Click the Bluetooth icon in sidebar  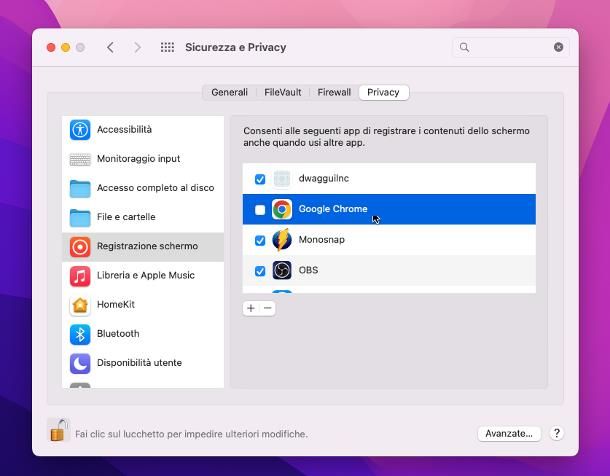[x=80, y=334]
